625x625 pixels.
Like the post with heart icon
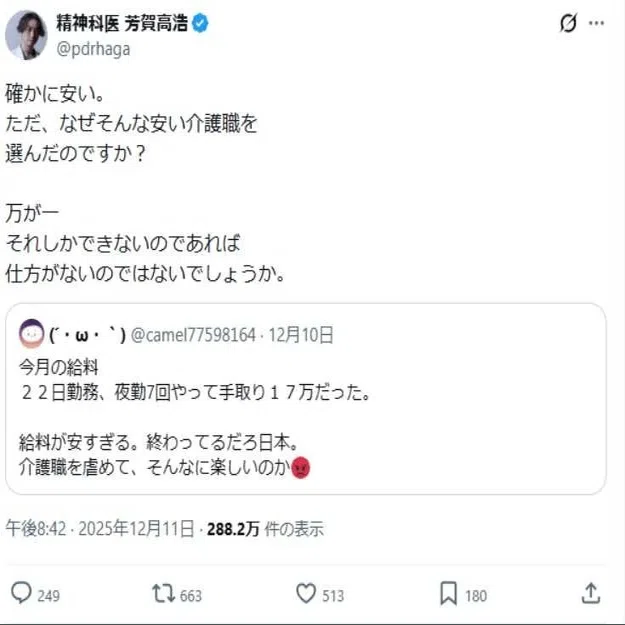pyautogui.click(x=306, y=593)
